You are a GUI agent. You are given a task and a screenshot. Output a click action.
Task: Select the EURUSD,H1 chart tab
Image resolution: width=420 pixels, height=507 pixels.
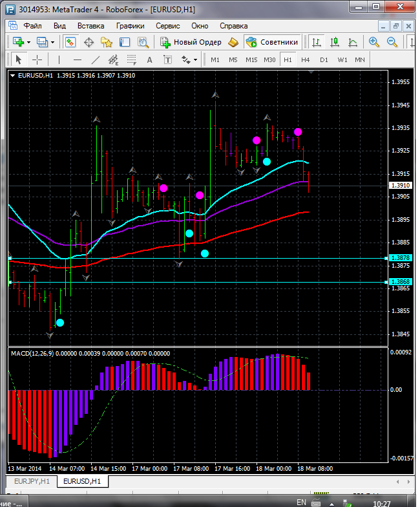[82, 481]
